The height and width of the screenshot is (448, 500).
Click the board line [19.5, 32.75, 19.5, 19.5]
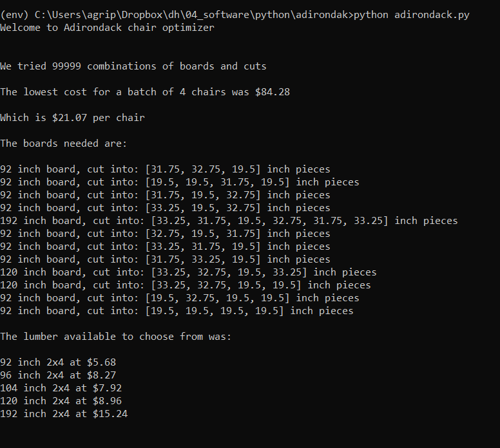pos(179,298)
